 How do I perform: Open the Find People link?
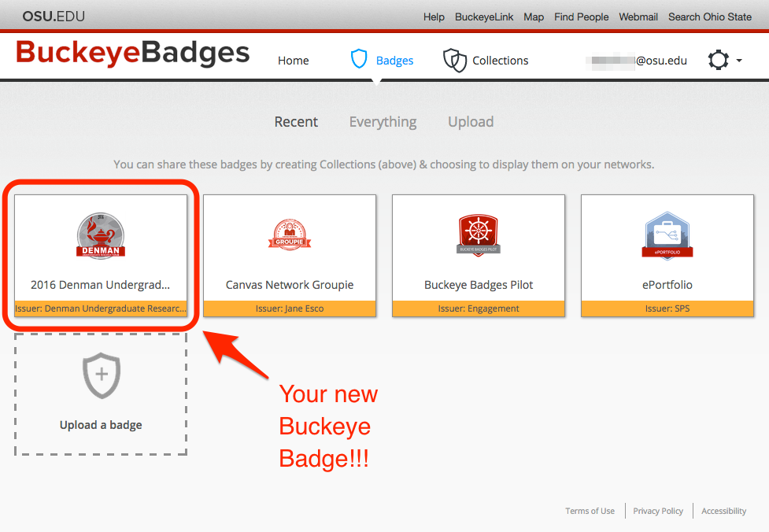[x=581, y=17]
